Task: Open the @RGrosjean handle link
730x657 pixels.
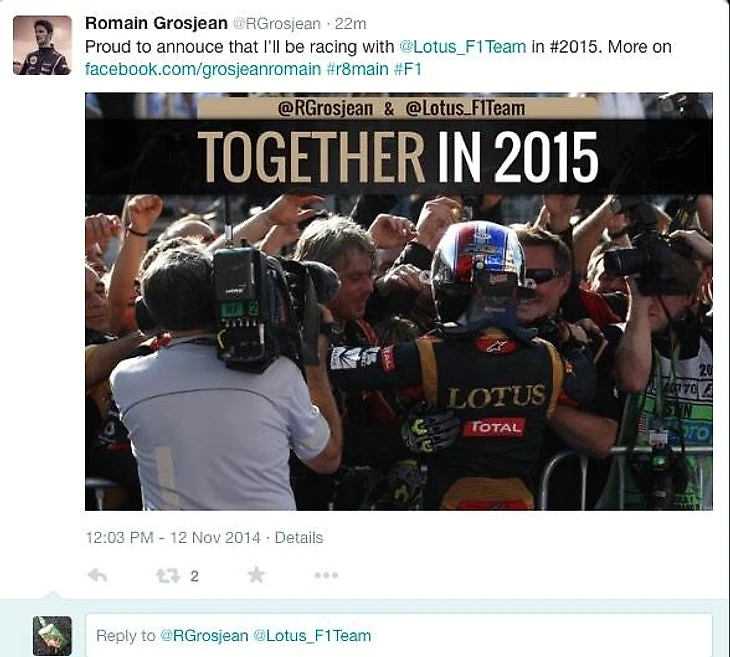Action: (x=277, y=24)
